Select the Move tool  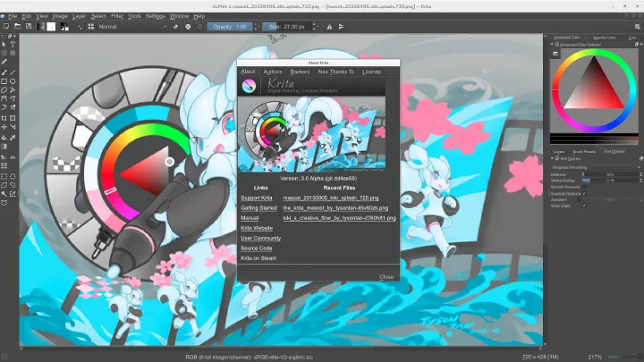(4, 127)
